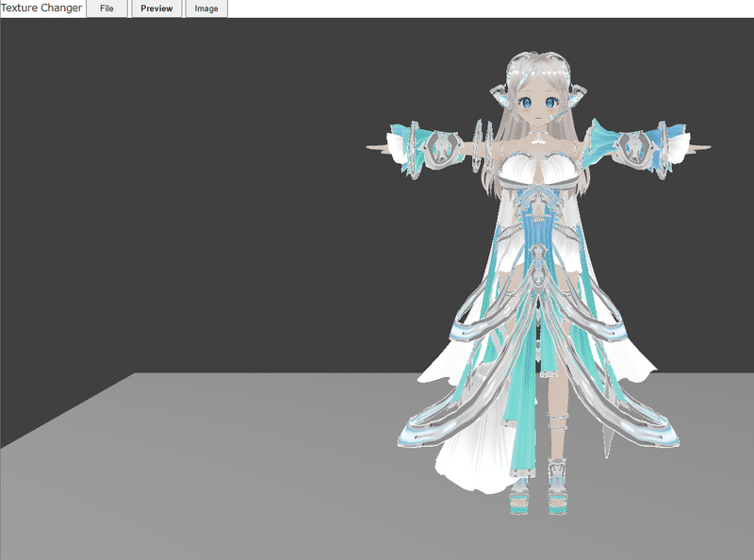Viewport: 754px width, 560px height.
Task: Switch to the Preview tab
Action: (156, 8)
